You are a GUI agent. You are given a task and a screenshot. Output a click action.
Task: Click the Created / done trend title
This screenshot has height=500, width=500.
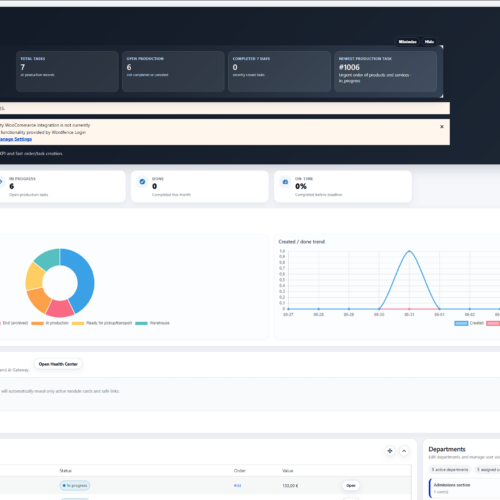tap(301, 242)
